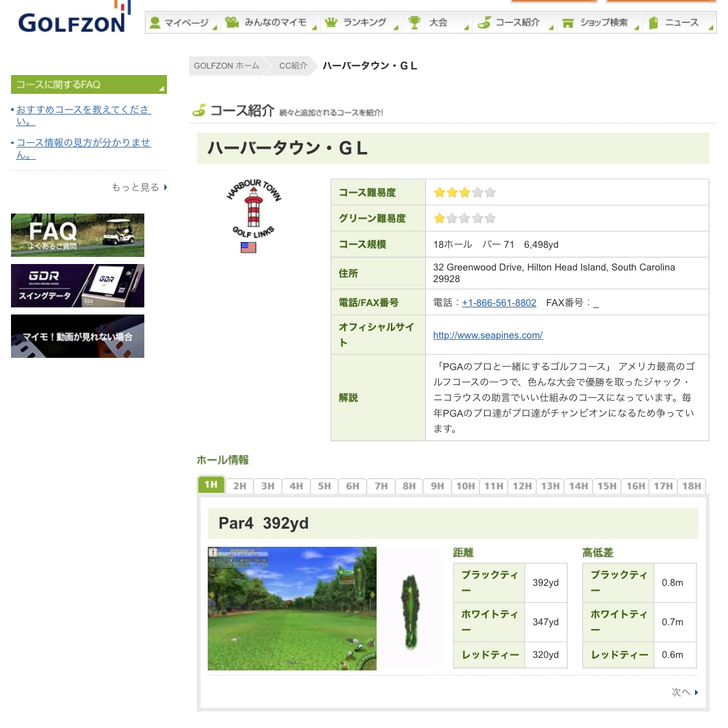The width and height of the screenshot is (728, 728).
Task: Select the 6H hole tab
Action: pos(353,485)
